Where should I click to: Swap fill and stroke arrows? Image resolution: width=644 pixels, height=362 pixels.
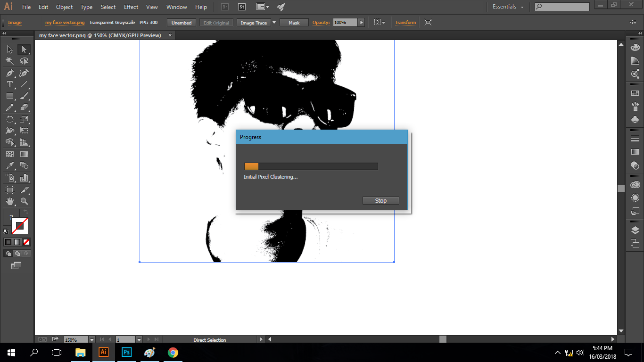26,212
